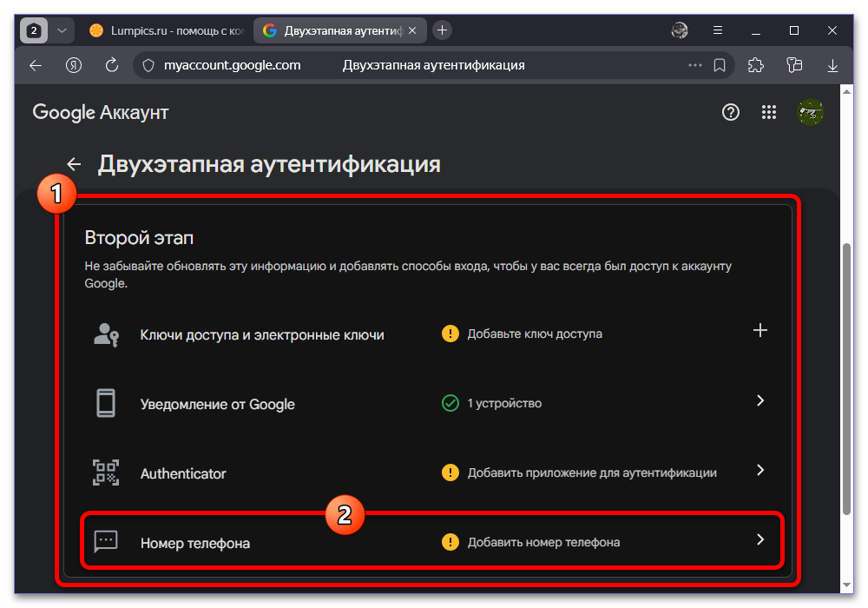Click Добавить приложение для аутентификации text
This screenshot has height=608, width=868.
pos(592,473)
